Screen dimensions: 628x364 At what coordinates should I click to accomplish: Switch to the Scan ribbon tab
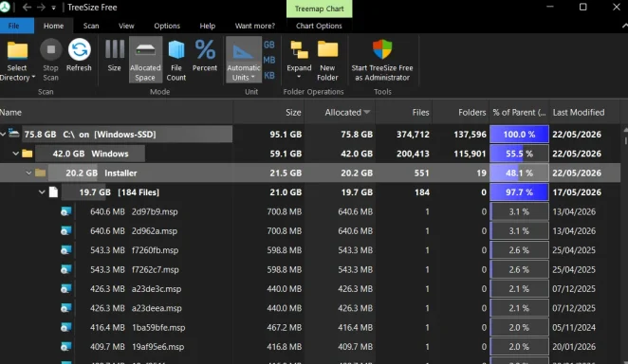point(91,26)
